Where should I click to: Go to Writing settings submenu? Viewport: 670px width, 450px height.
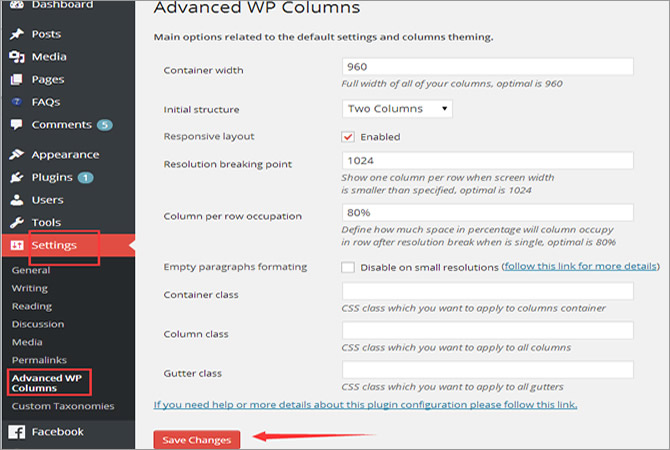pyautogui.click(x=29, y=288)
